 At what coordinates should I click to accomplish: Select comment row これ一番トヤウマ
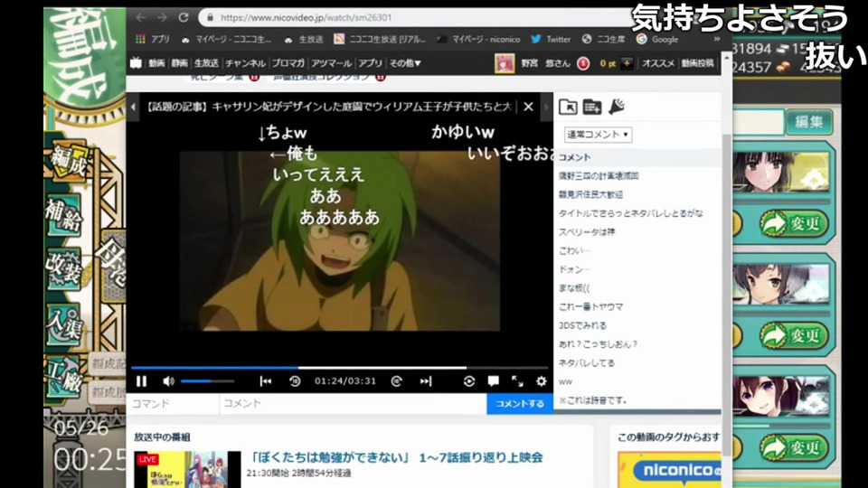(x=637, y=307)
